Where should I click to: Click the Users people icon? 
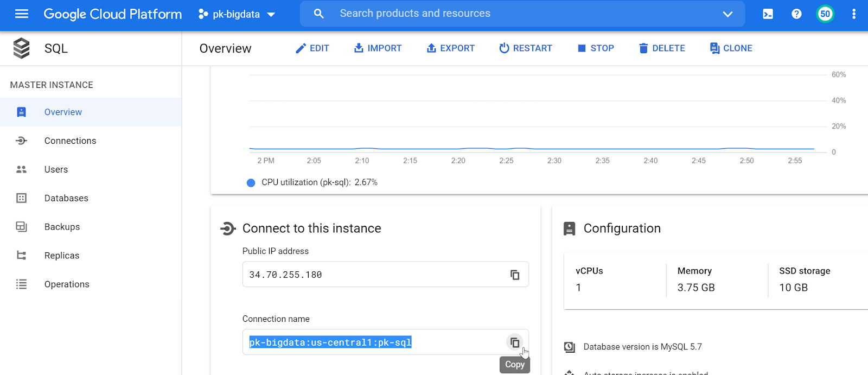click(x=22, y=169)
